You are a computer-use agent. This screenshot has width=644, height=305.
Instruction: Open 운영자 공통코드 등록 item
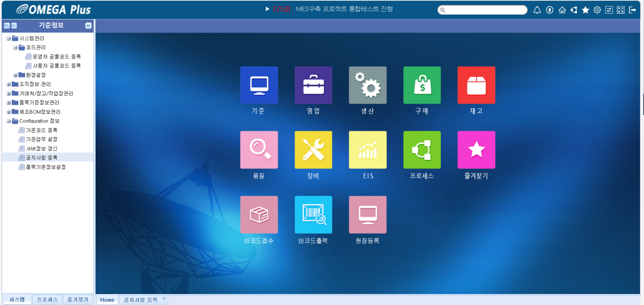(x=57, y=56)
